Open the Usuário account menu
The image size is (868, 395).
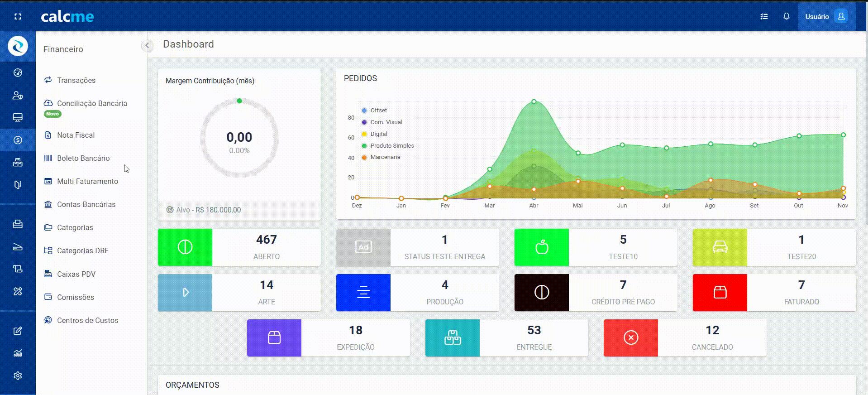tap(826, 16)
